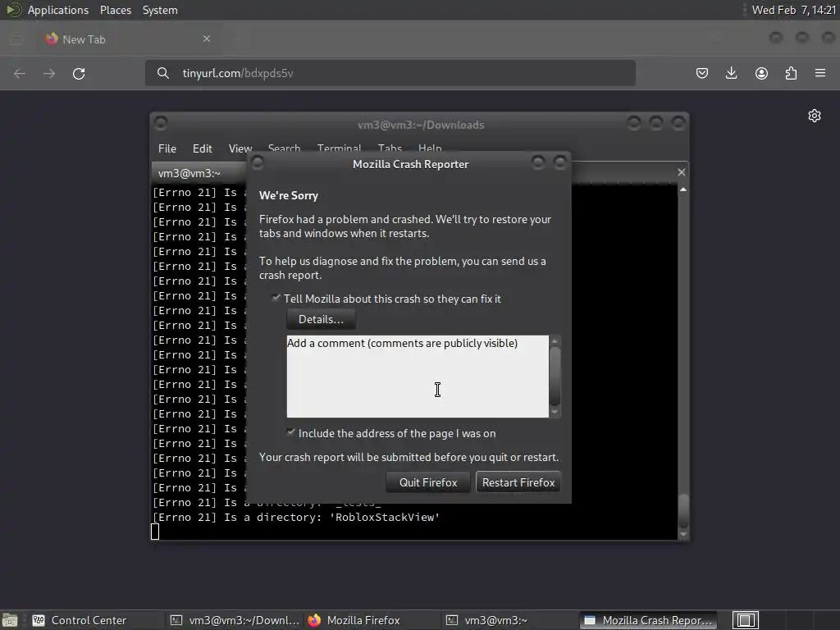Switch to Mozilla Firefox taskbar item
The height and width of the screenshot is (630, 840).
(373, 620)
